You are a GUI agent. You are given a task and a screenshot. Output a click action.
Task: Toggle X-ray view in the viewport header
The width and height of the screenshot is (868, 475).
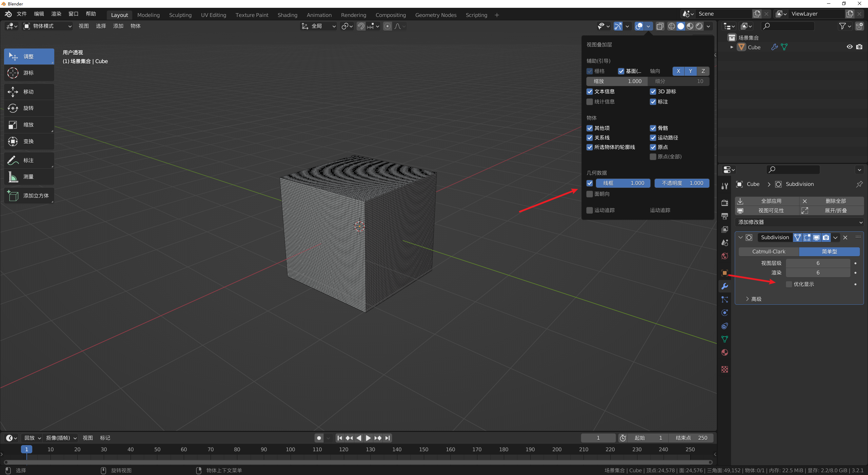tap(660, 26)
